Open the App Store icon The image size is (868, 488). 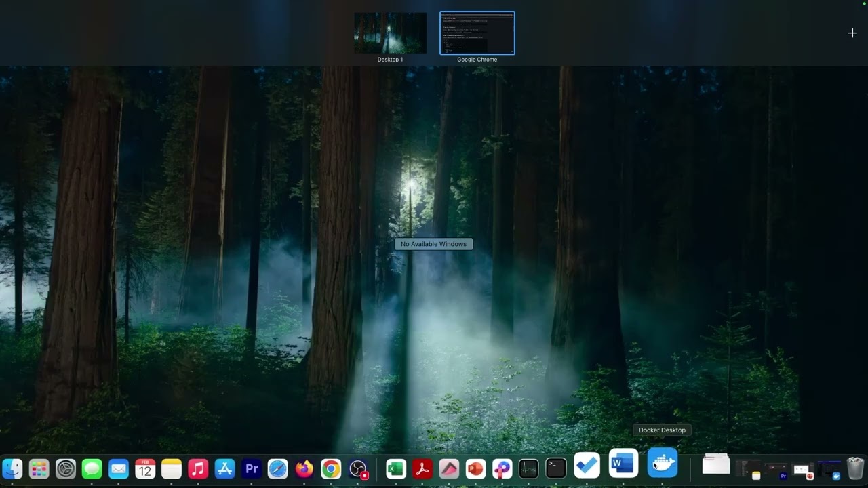coord(224,468)
